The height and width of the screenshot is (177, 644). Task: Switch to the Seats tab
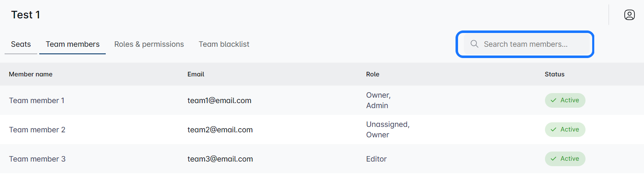[21, 44]
